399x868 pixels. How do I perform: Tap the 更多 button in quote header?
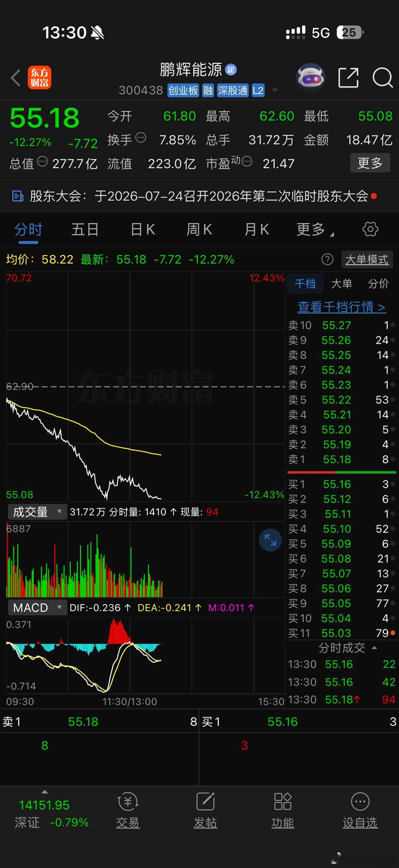[370, 163]
